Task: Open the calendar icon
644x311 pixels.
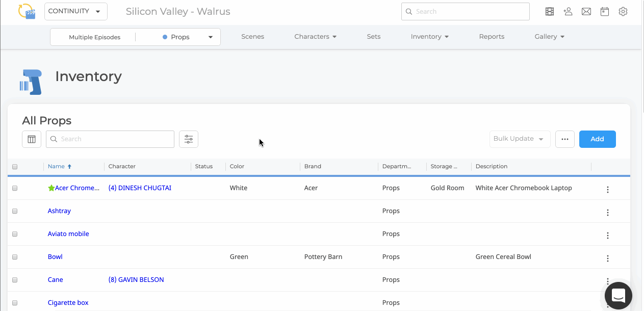Action: point(605,11)
